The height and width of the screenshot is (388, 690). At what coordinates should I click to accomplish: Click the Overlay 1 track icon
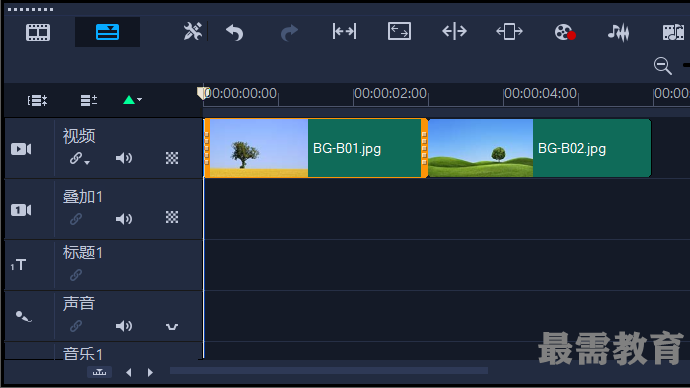tap(21, 210)
